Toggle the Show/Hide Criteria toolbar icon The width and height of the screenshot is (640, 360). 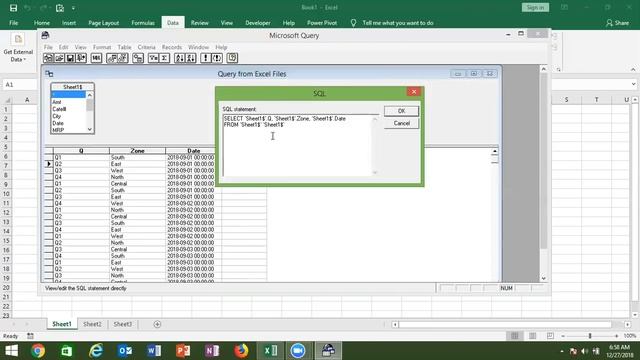123,58
